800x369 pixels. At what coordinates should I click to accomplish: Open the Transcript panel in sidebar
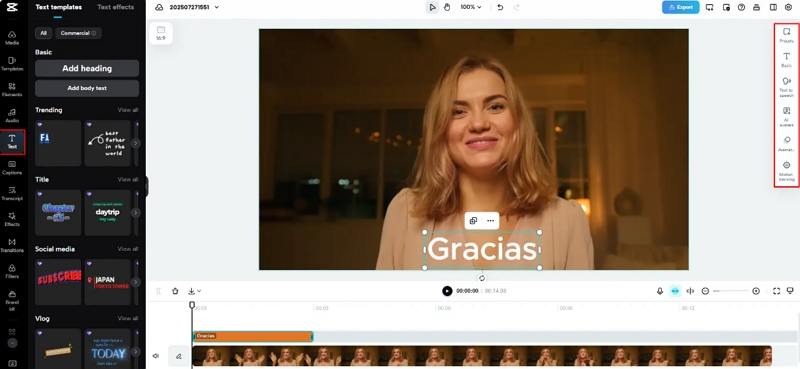tap(12, 194)
